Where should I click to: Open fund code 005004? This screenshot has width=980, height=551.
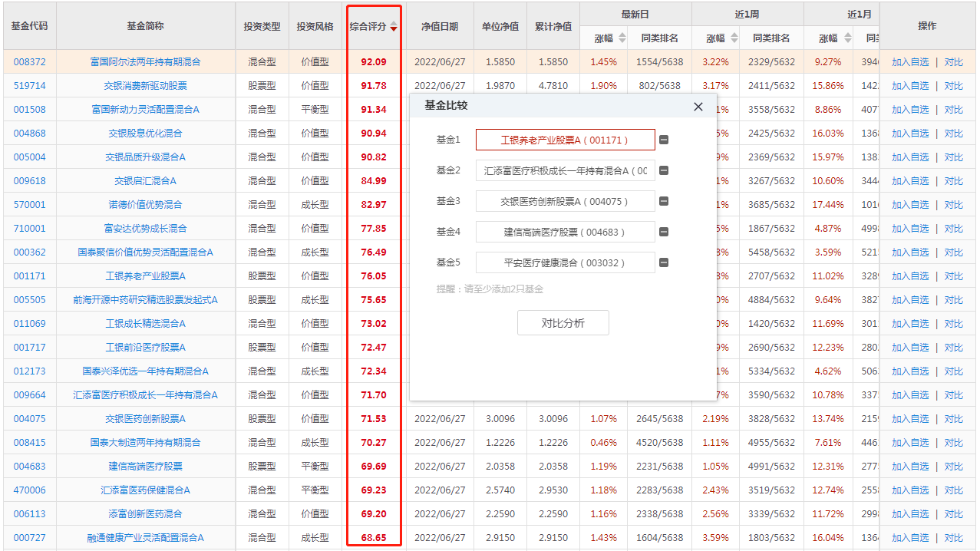pos(29,157)
